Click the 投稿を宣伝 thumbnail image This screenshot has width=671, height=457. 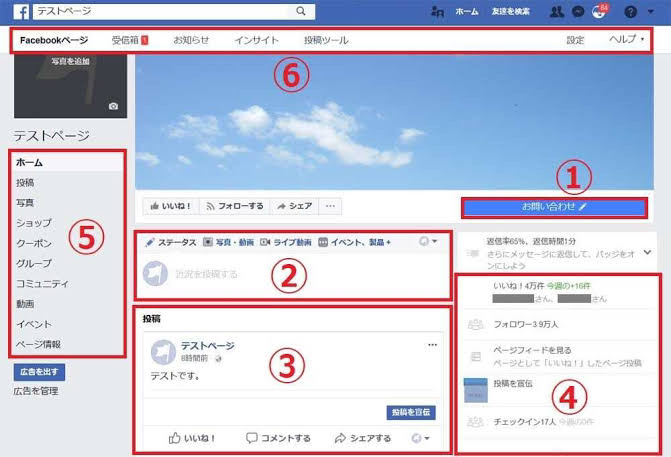(476, 390)
